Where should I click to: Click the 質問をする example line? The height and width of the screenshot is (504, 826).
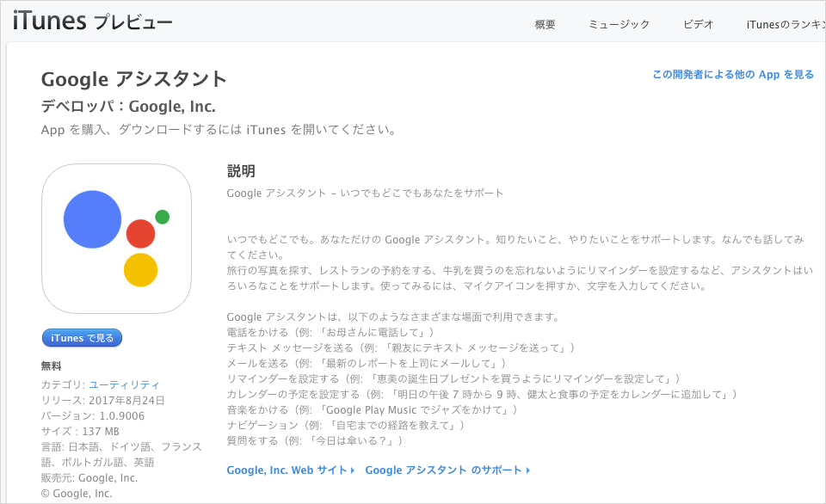[x=315, y=441]
